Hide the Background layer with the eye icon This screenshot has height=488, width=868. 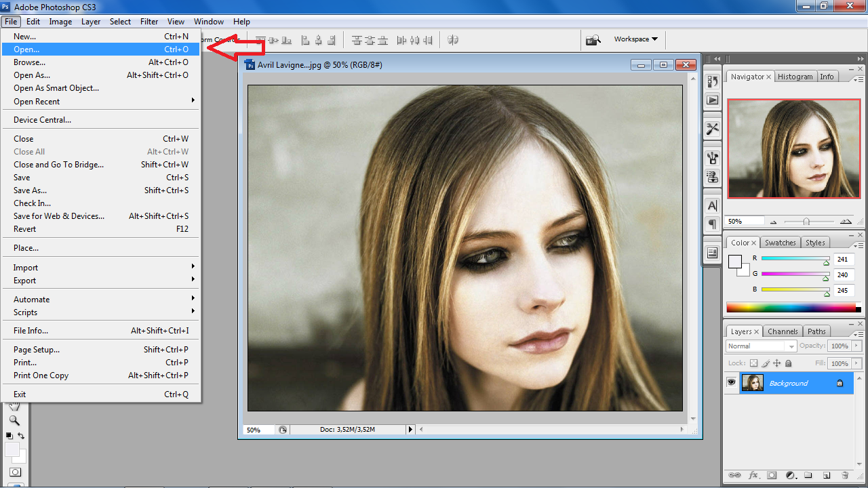tap(731, 383)
